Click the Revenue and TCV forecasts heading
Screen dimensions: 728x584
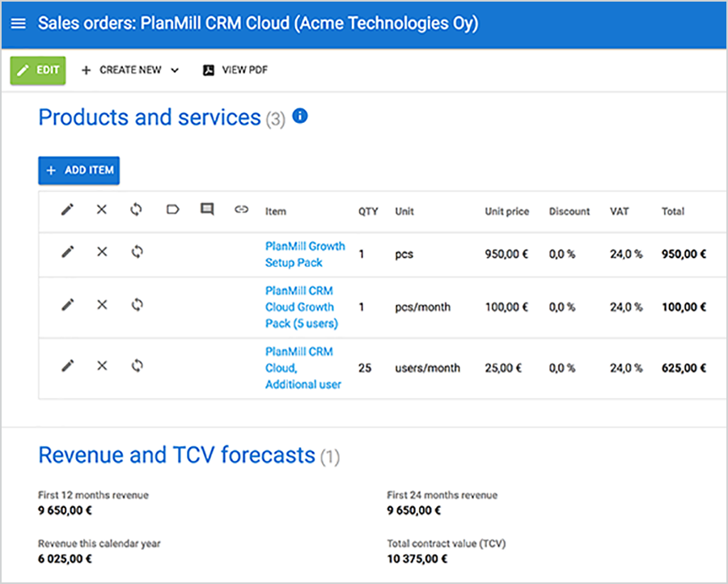click(x=176, y=455)
